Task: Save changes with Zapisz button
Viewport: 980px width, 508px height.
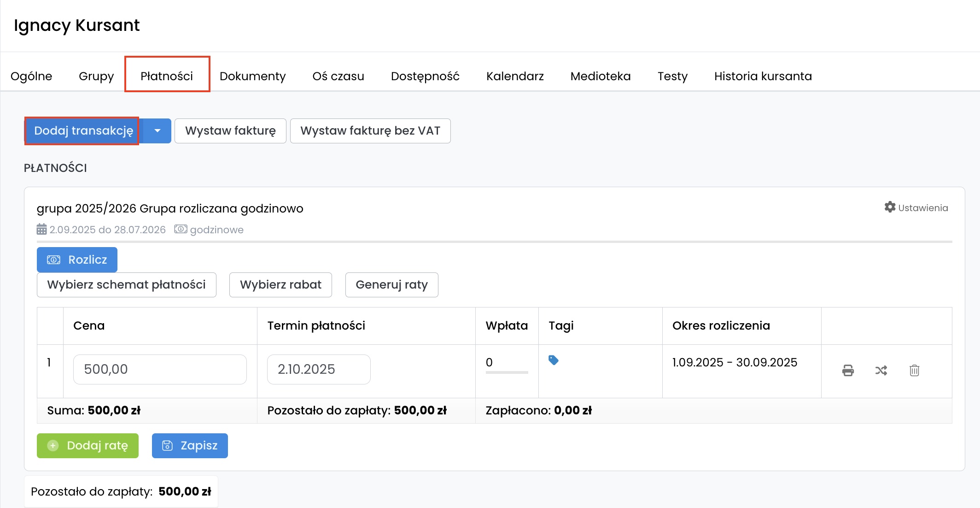Action: click(190, 445)
